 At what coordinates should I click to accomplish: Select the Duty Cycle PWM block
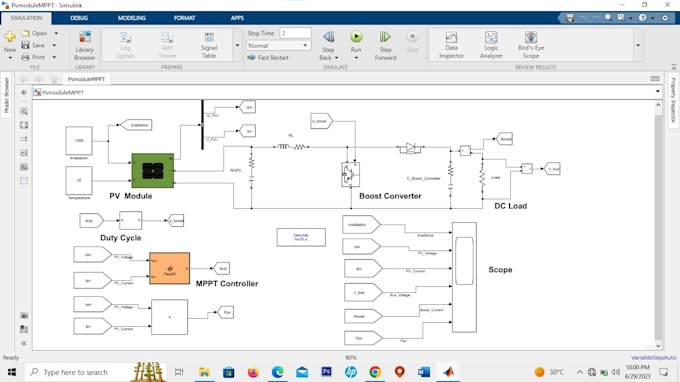(131, 220)
